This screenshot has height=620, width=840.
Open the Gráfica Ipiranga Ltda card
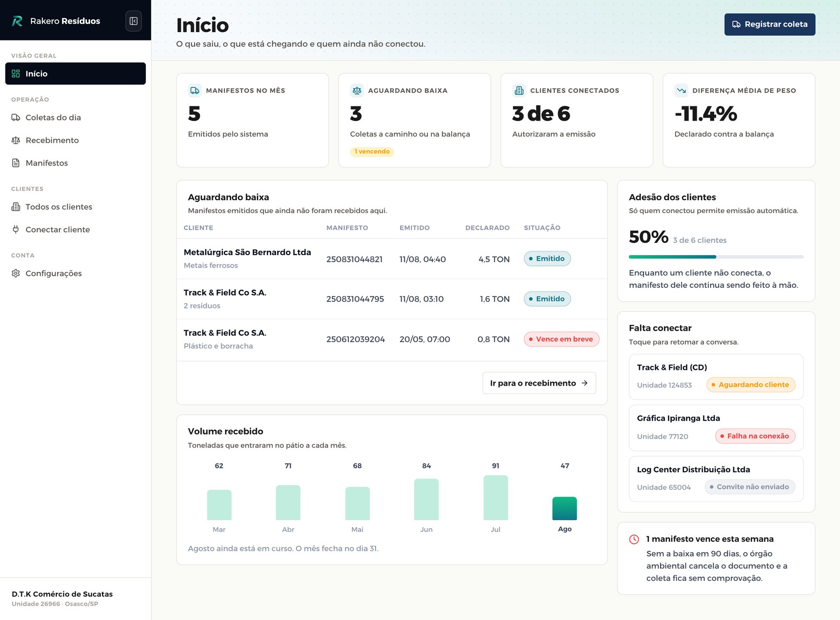point(716,428)
